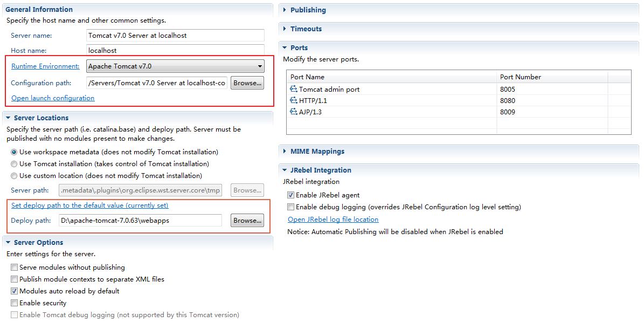Enable Serve modules without publishing

click(15, 268)
